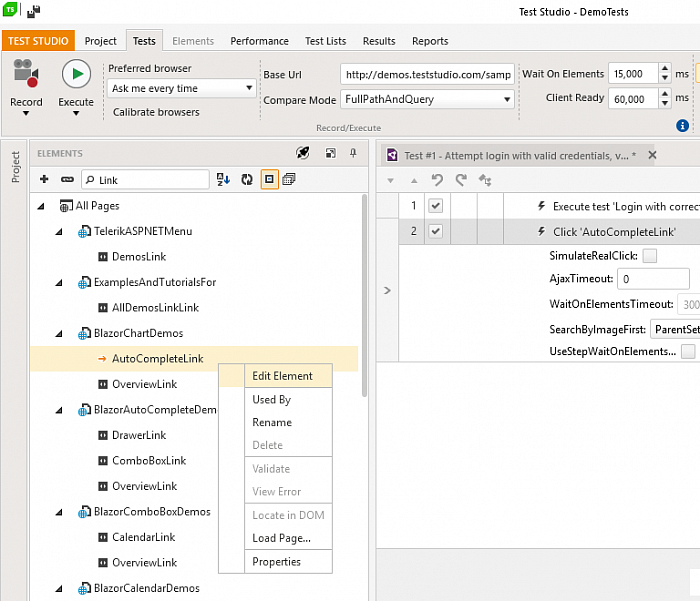Screen dimensions: 700x601
Task: Click the save icon in title bar
Action: [33, 12]
